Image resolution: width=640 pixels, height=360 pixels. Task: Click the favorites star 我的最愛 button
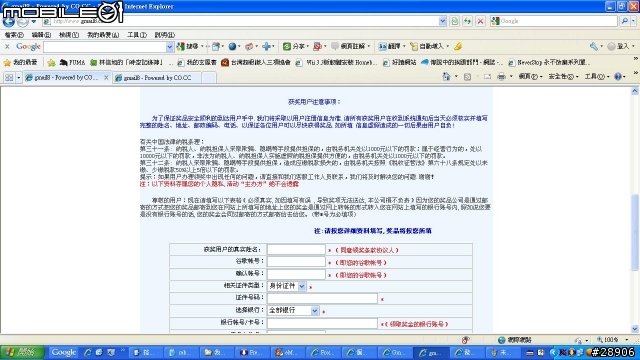[20, 62]
